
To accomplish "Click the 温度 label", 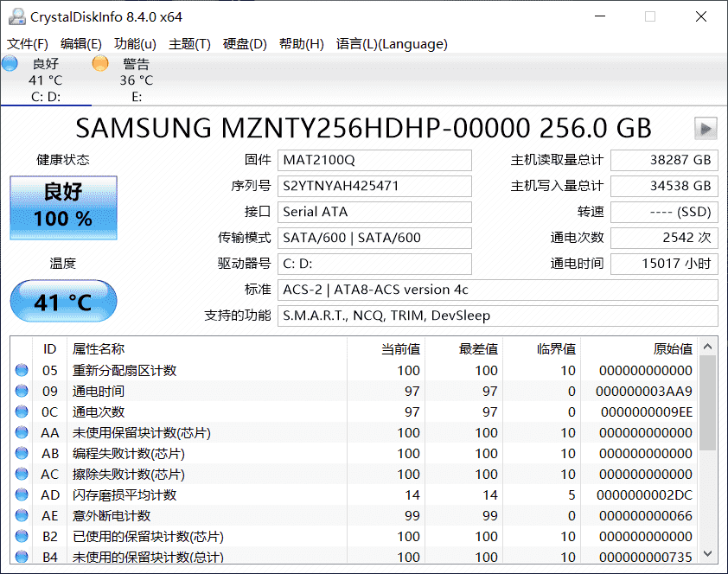I will pyautogui.click(x=62, y=264).
